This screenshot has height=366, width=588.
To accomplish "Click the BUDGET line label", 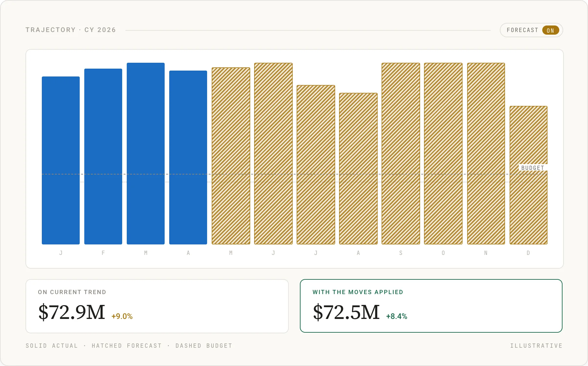I will pyautogui.click(x=533, y=168).
